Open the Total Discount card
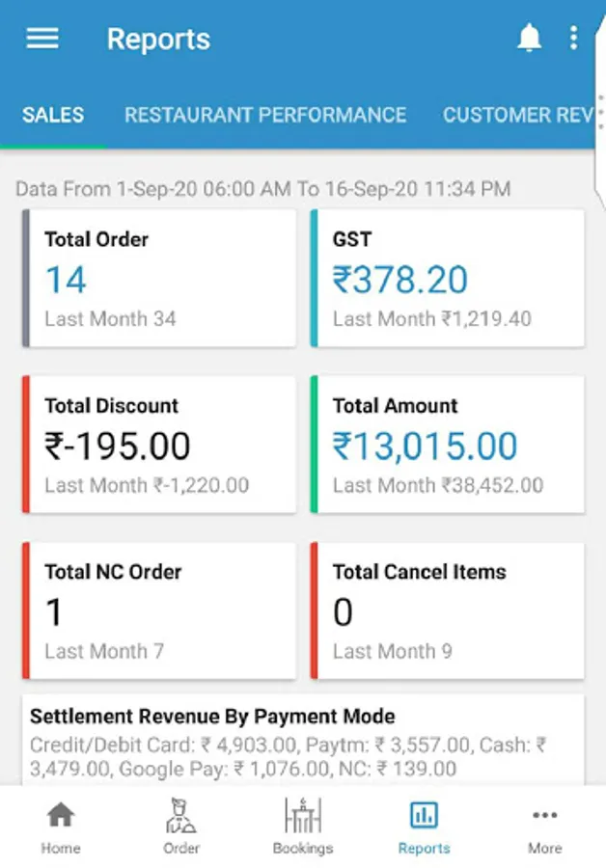This screenshot has width=606, height=868. (159, 445)
